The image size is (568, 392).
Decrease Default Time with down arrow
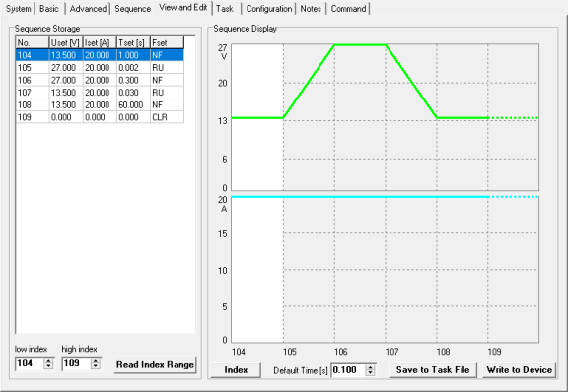(x=370, y=373)
